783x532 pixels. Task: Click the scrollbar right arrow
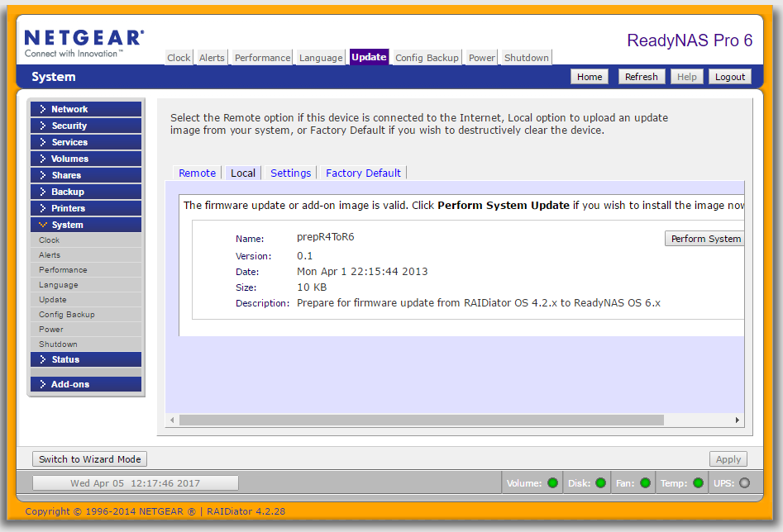[x=737, y=420]
